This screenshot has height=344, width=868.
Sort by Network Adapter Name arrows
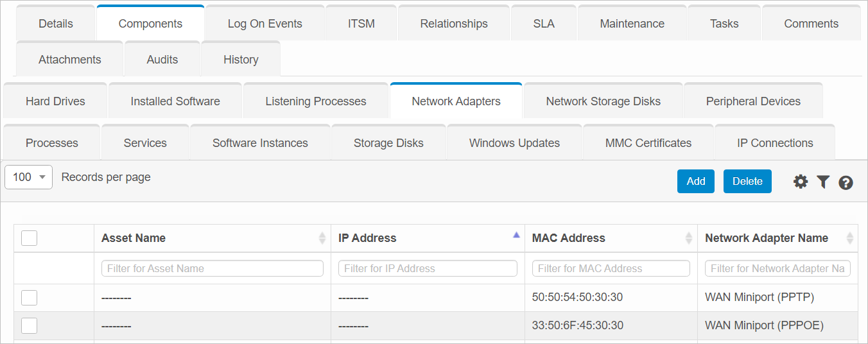coord(850,238)
